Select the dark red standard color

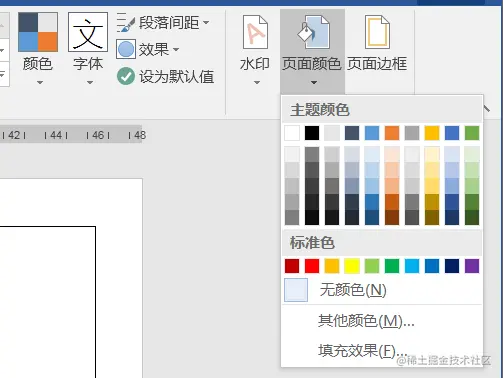point(292,266)
